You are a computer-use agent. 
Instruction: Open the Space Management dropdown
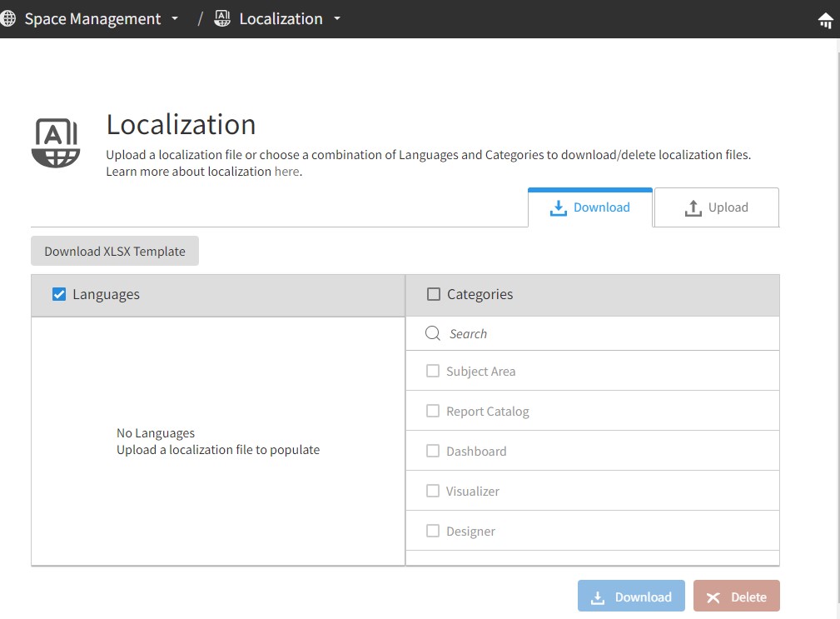coord(175,18)
